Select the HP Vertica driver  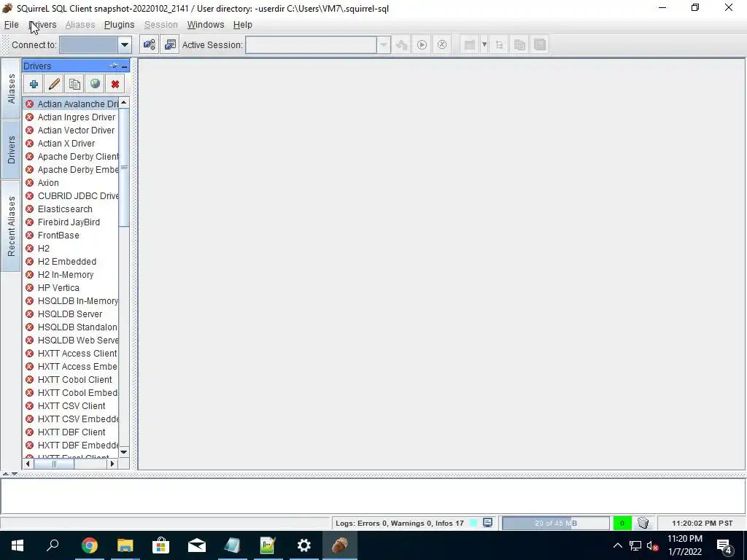click(71, 287)
